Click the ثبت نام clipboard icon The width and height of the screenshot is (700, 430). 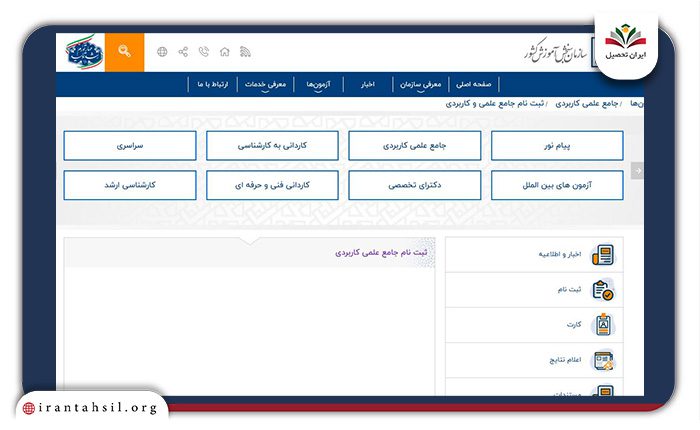[603, 290]
